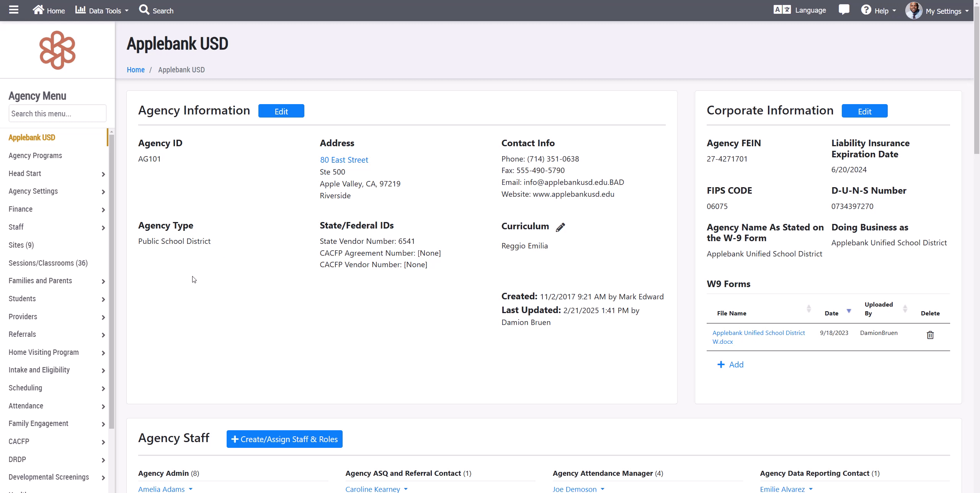Edit Curriculum with the pencil icon

pyautogui.click(x=560, y=227)
